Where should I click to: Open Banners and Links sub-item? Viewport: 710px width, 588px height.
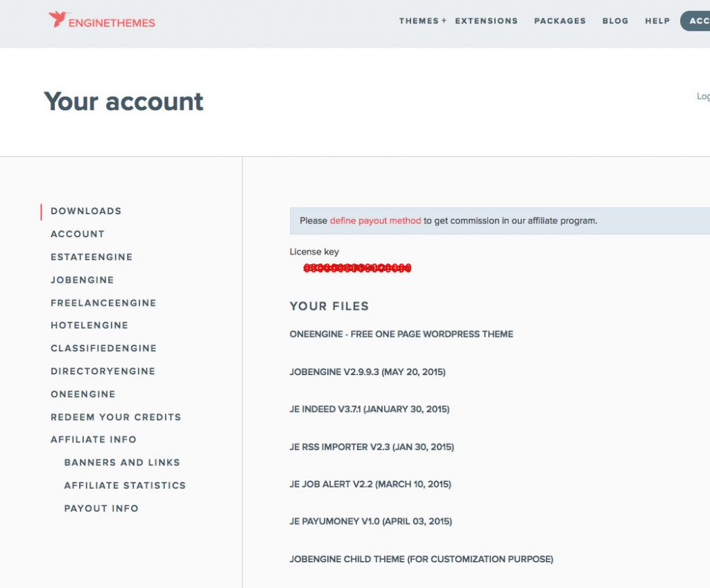[122, 462]
